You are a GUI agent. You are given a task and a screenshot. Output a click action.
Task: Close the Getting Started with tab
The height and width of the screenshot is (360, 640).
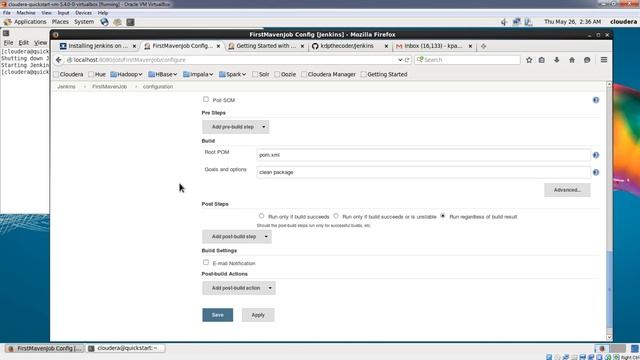tap(302, 46)
